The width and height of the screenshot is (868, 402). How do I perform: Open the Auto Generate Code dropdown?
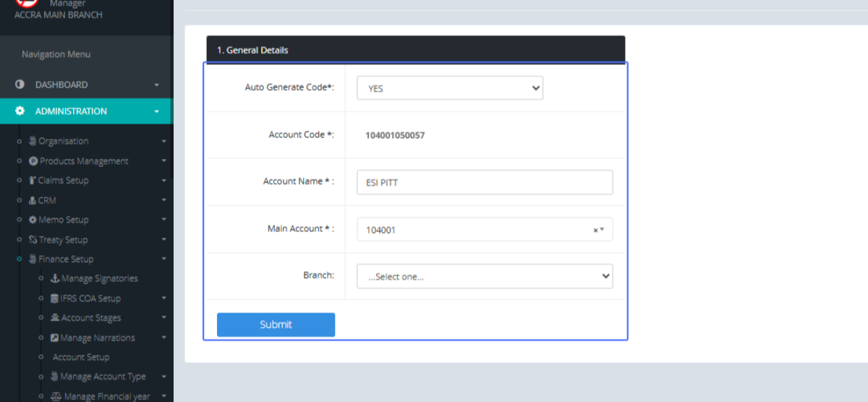pyautogui.click(x=449, y=88)
